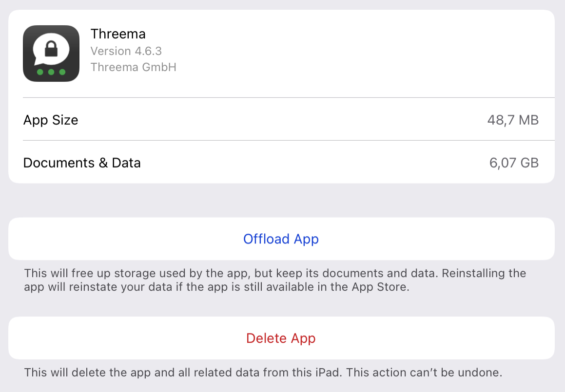Select the App Size row label
The image size is (565, 392).
(x=51, y=120)
